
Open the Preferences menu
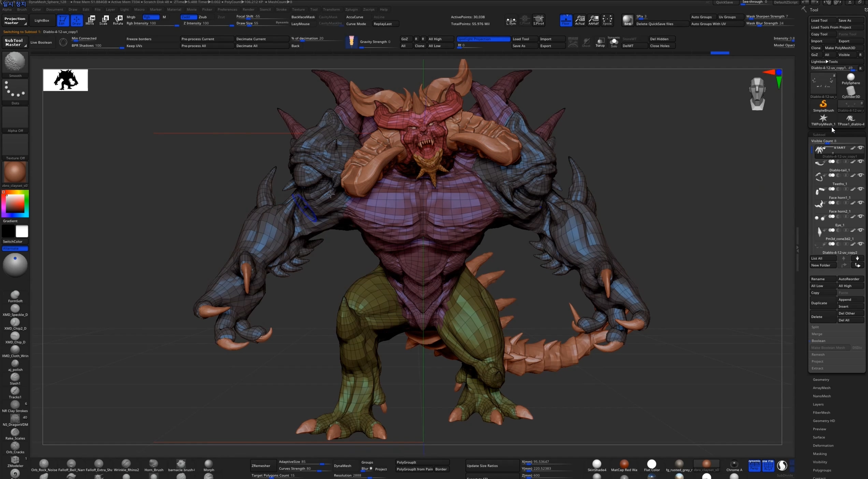(x=227, y=9)
